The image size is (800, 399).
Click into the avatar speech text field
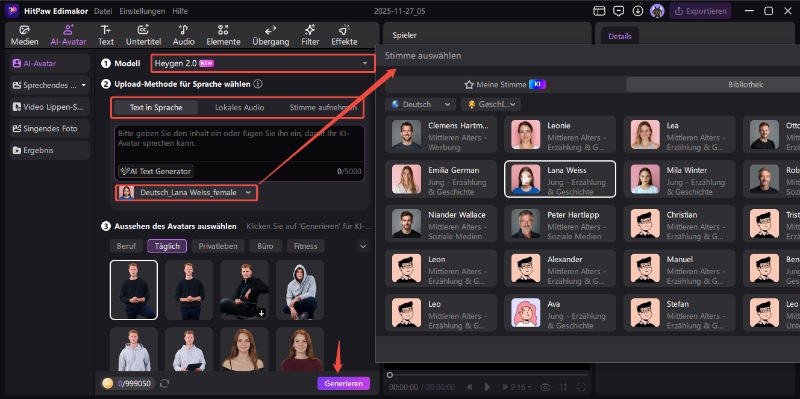(239, 144)
